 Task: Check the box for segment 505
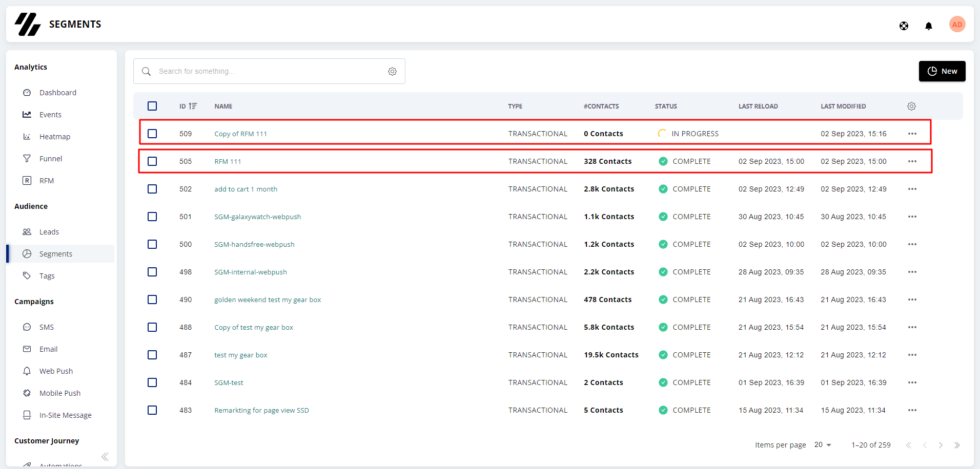152,161
